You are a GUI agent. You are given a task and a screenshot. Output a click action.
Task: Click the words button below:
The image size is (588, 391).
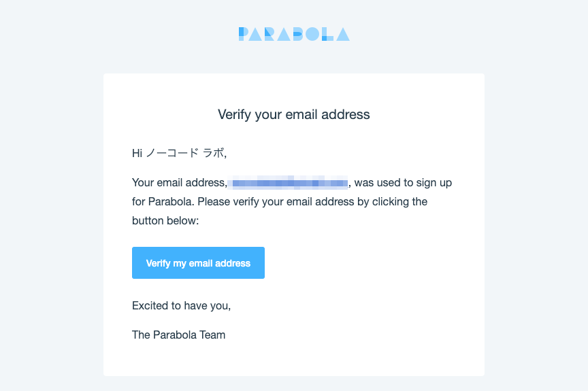(165, 220)
